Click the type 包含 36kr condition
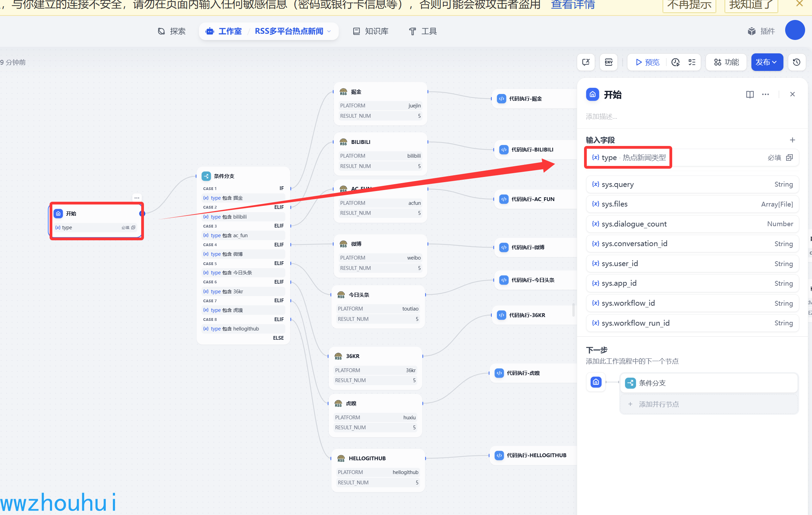The image size is (812, 515). coord(243,292)
